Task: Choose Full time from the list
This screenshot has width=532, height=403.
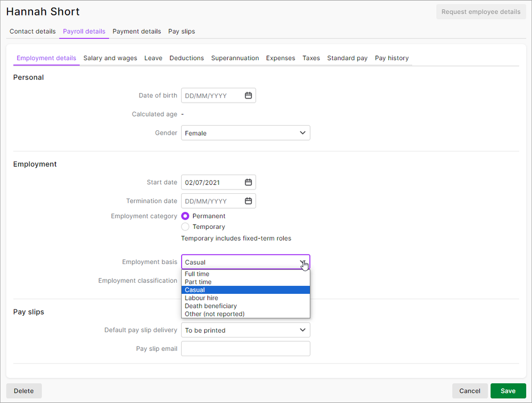Action: point(197,274)
